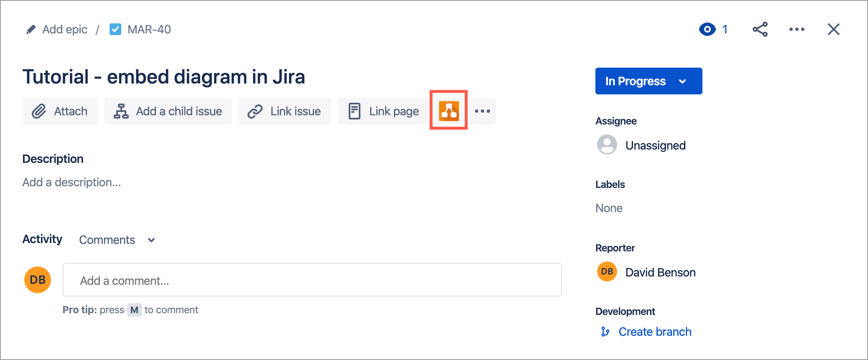Click Add a description field

point(71,182)
